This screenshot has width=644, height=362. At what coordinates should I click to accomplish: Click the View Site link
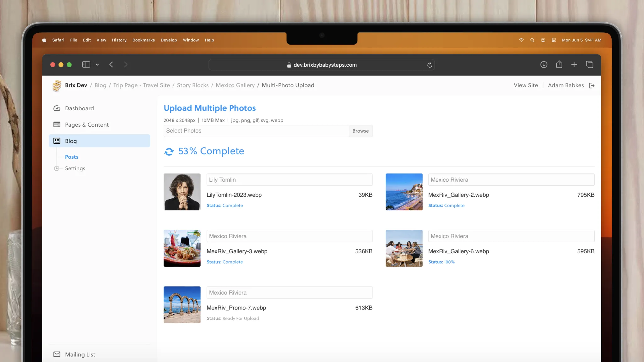coord(525,85)
